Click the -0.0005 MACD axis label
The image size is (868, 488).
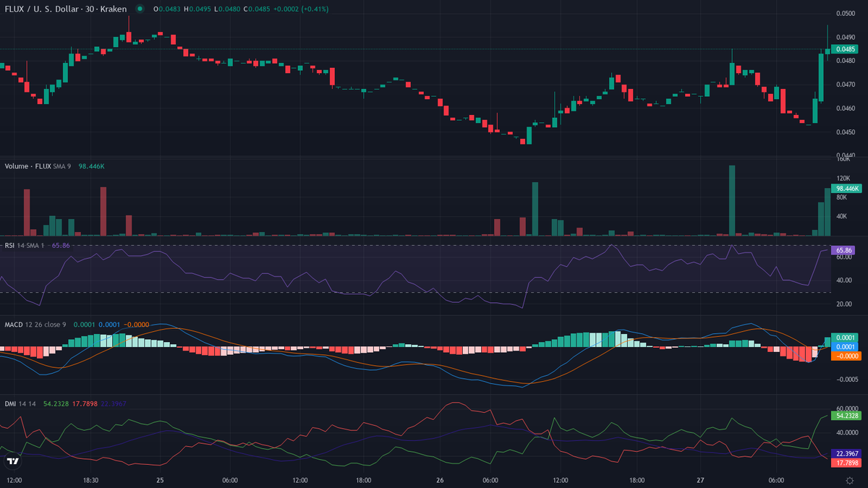point(846,378)
